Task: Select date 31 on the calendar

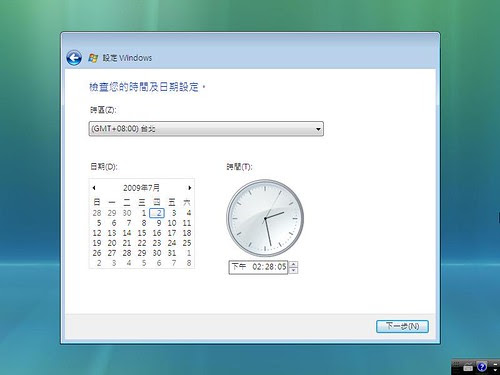Action: point(172,253)
